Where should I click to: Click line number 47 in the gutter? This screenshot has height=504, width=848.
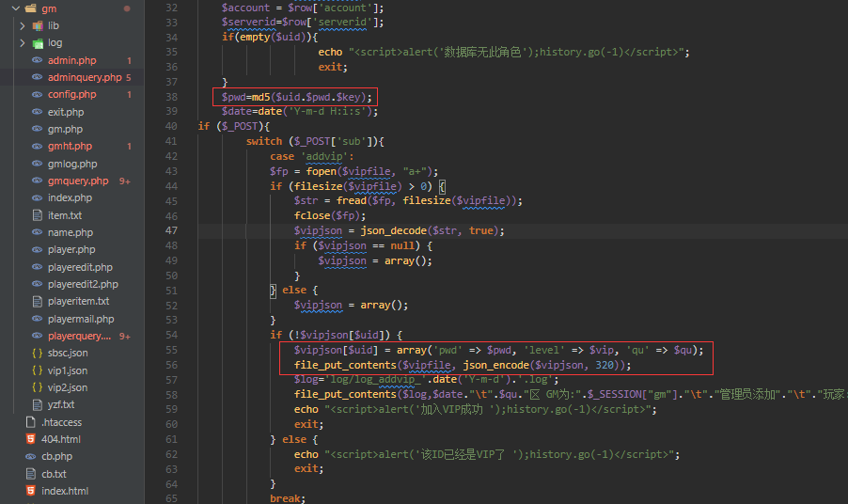click(x=171, y=230)
